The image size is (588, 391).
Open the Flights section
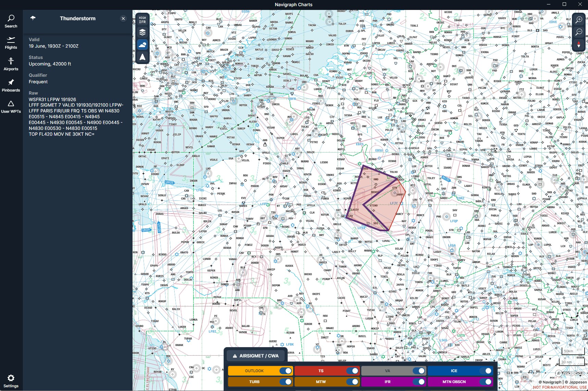(11, 43)
